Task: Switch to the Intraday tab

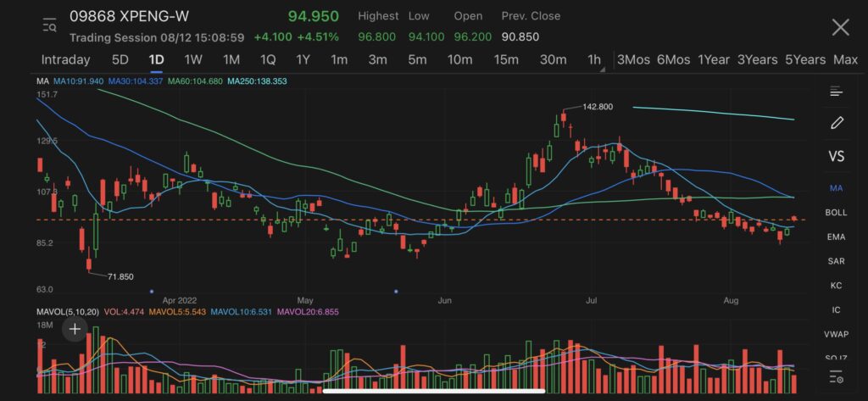Action: [65, 60]
